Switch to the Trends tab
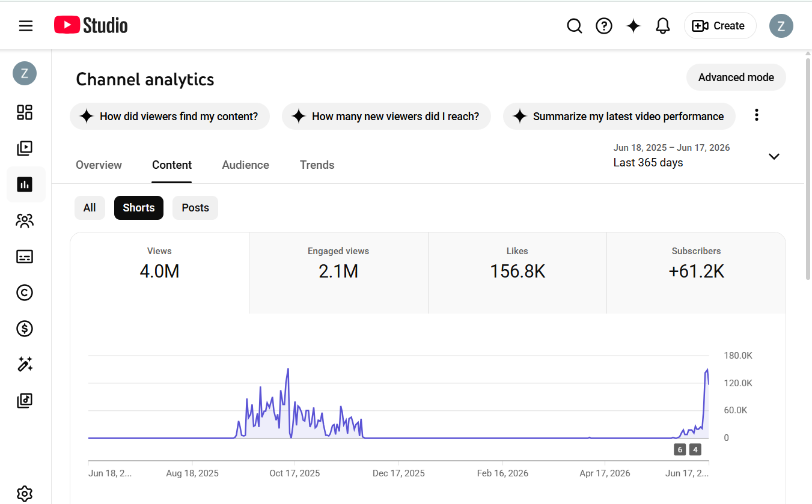The height and width of the screenshot is (504, 812). (317, 165)
